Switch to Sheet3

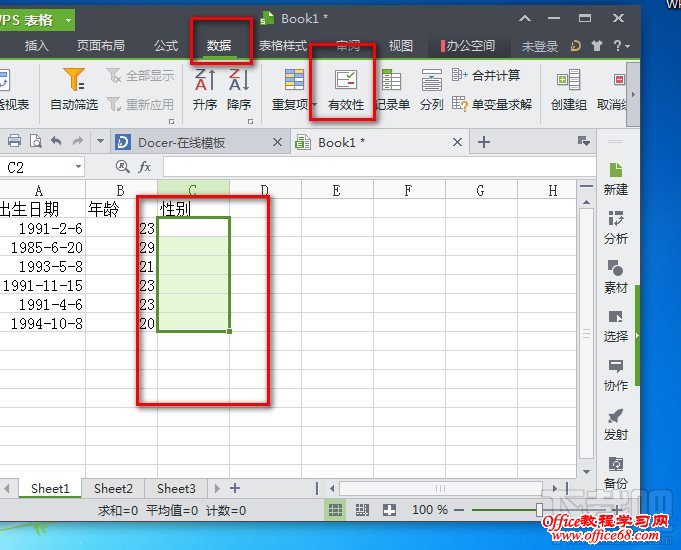pos(176,488)
